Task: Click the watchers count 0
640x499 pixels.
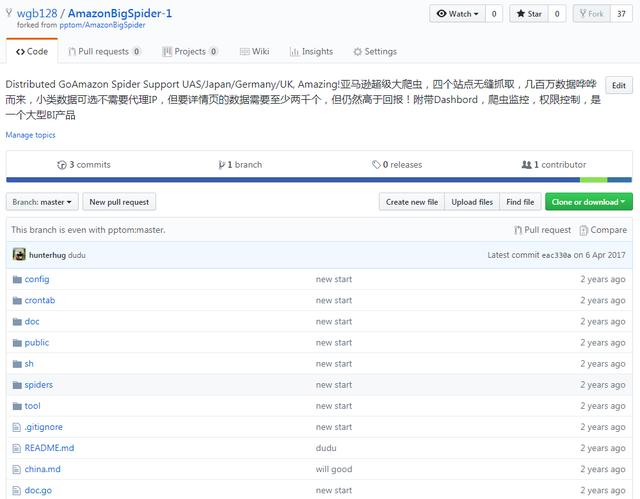Action: (x=494, y=14)
